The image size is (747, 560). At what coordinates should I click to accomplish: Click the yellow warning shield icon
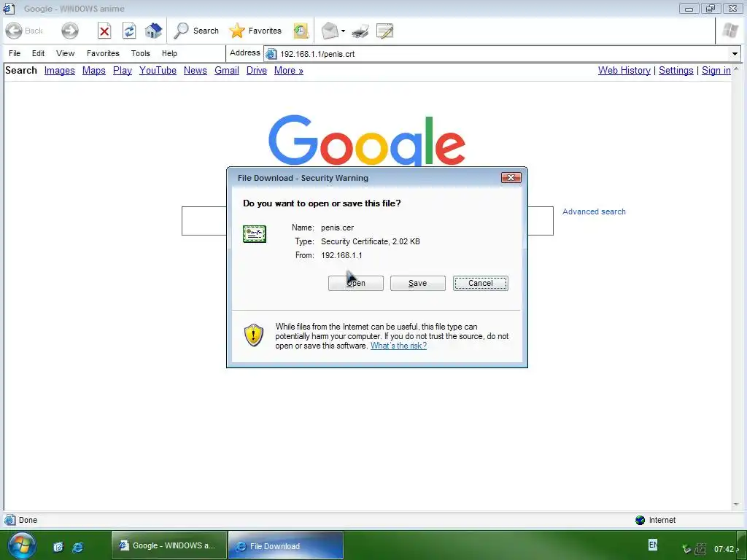254,335
